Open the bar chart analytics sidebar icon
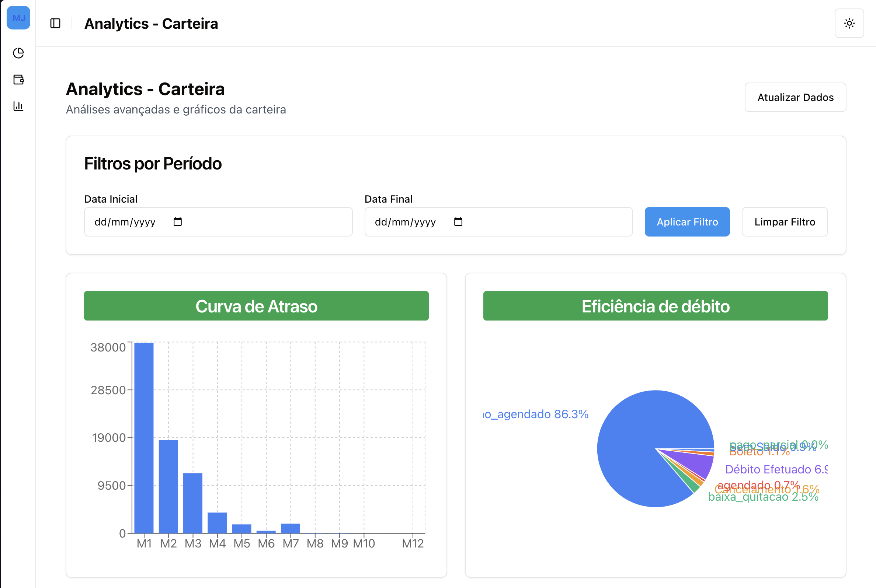876x588 pixels. coord(18,106)
